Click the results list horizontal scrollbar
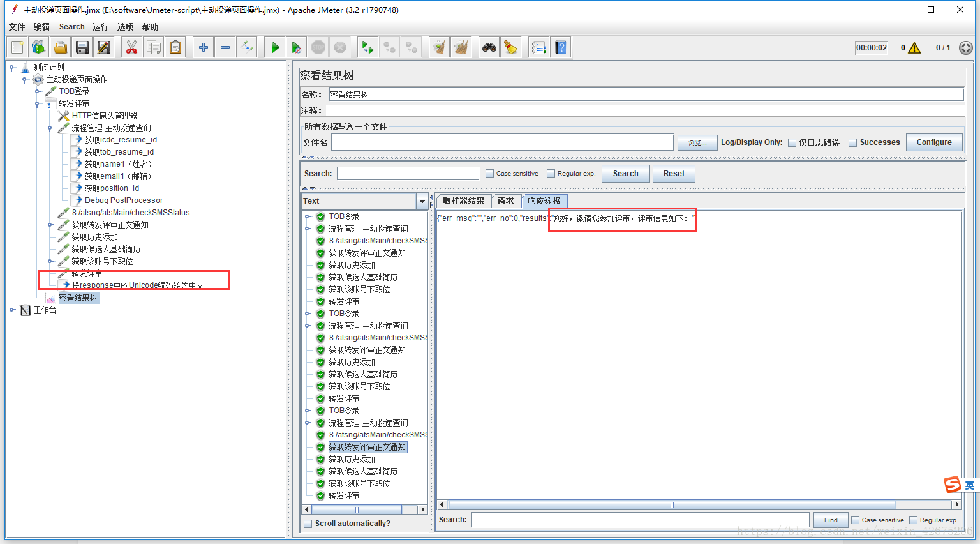This screenshot has width=980, height=544. pos(357,510)
